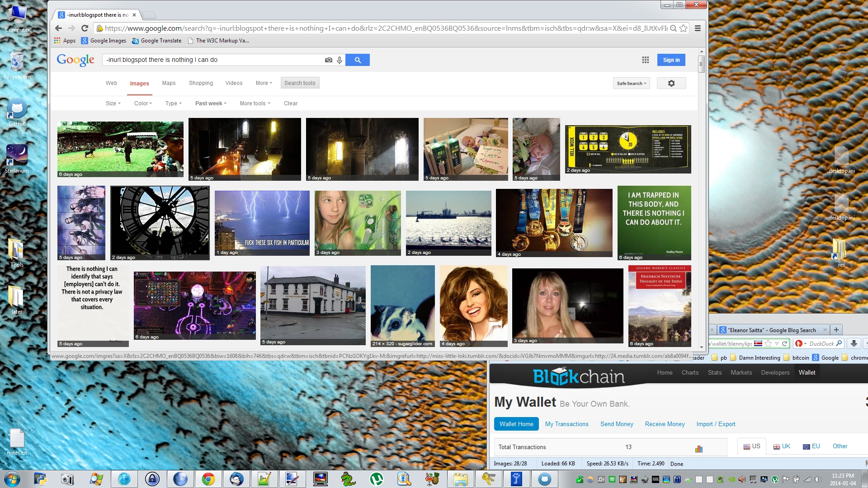Select the My Transactions tab
This screenshot has height=488, width=868.
click(566, 424)
